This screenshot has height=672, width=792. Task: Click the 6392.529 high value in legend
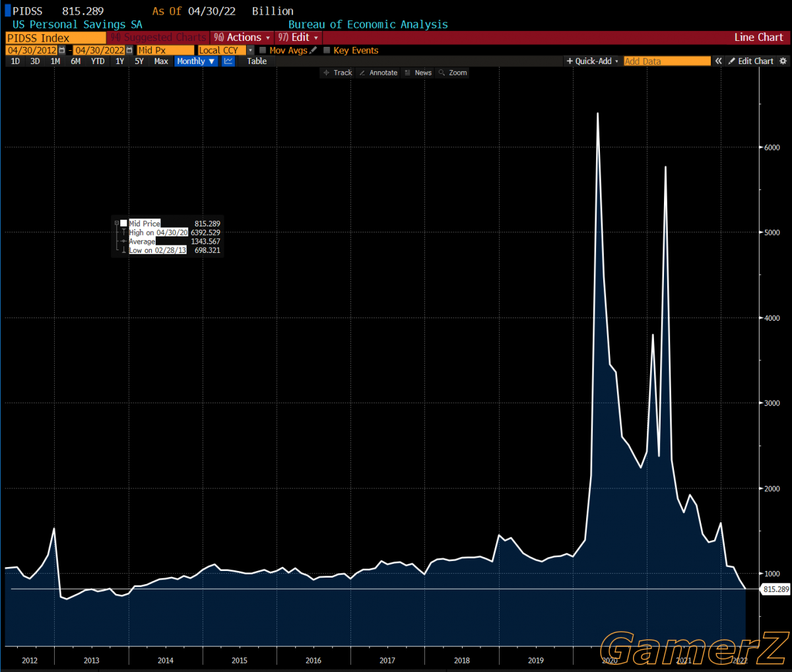[x=205, y=232]
